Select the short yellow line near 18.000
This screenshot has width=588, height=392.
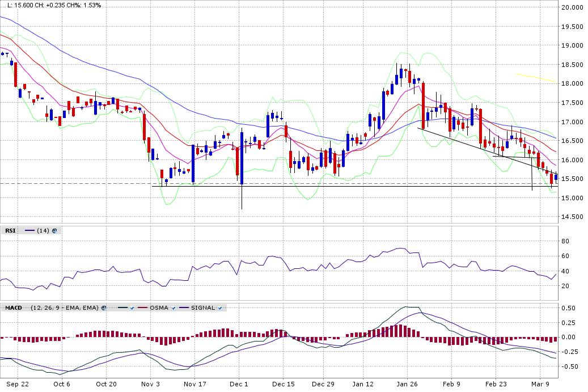coord(536,77)
